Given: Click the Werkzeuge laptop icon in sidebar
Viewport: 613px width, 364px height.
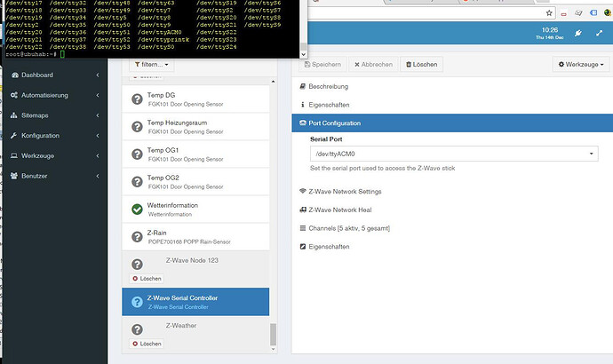Looking at the screenshot, I should pyautogui.click(x=14, y=156).
